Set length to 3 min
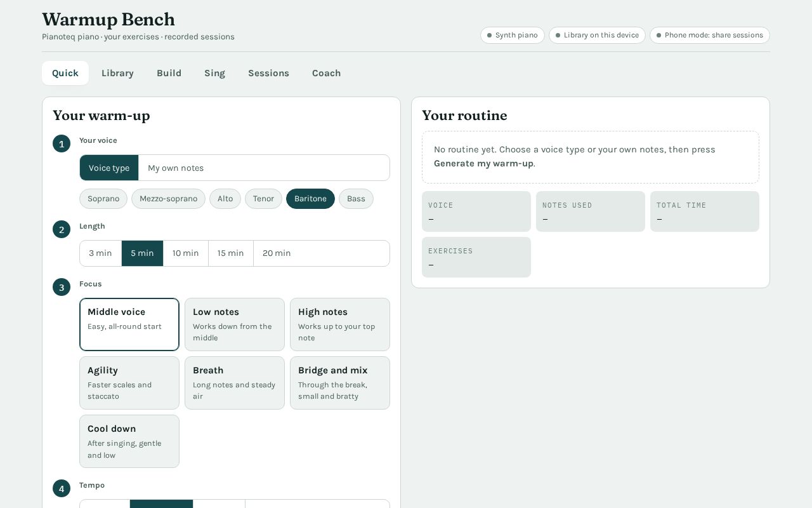The width and height of the screenshot is (812, 508). [100, 253]
